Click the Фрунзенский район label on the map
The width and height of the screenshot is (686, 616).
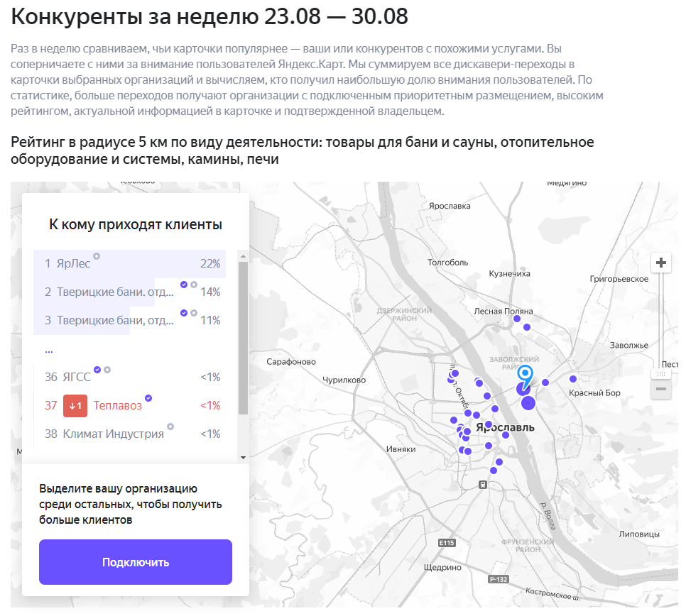click(528, 546)
